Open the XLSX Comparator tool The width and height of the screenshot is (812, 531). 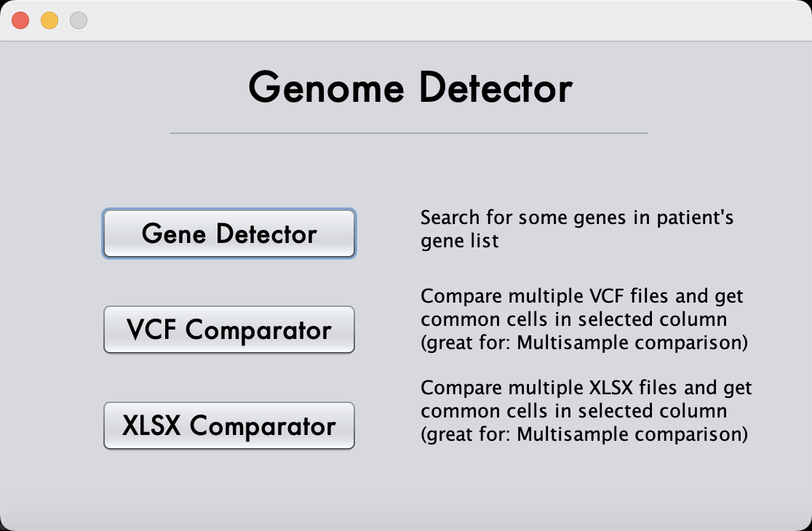tap(228, 426)
